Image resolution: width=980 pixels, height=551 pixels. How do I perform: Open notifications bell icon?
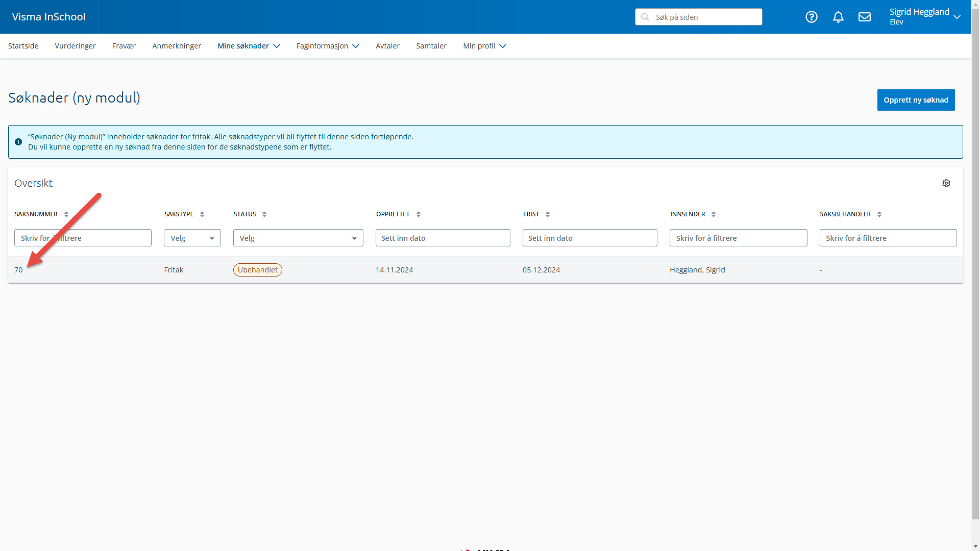(x=838, y=17)
